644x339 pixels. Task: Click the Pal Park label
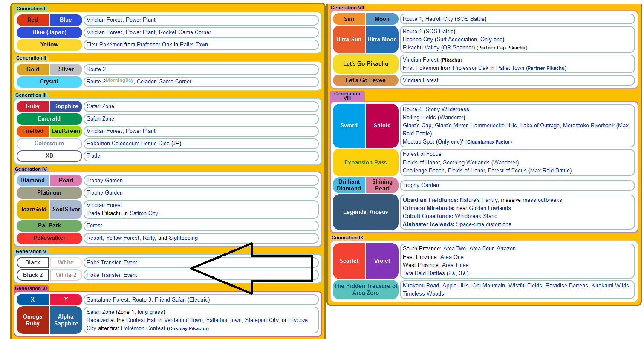pos(49,226)
